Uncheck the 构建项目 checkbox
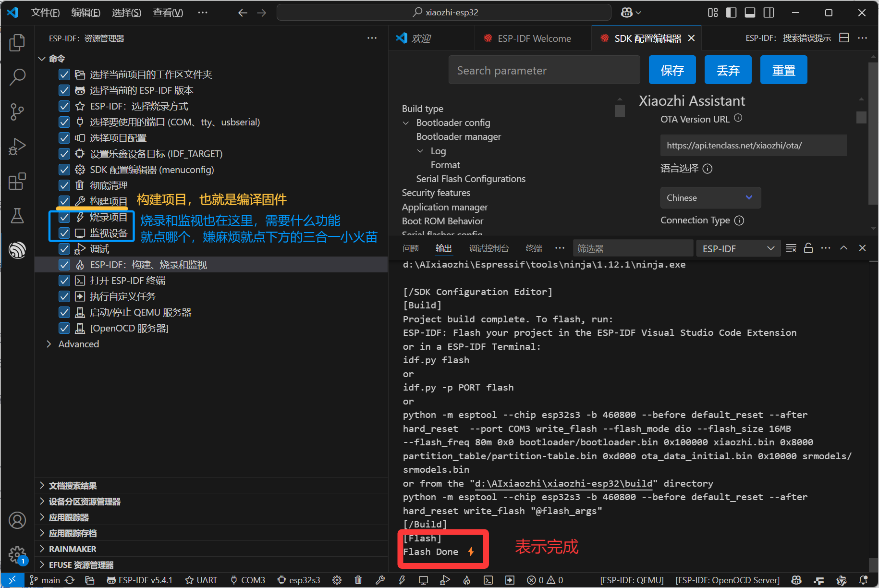 64,201
